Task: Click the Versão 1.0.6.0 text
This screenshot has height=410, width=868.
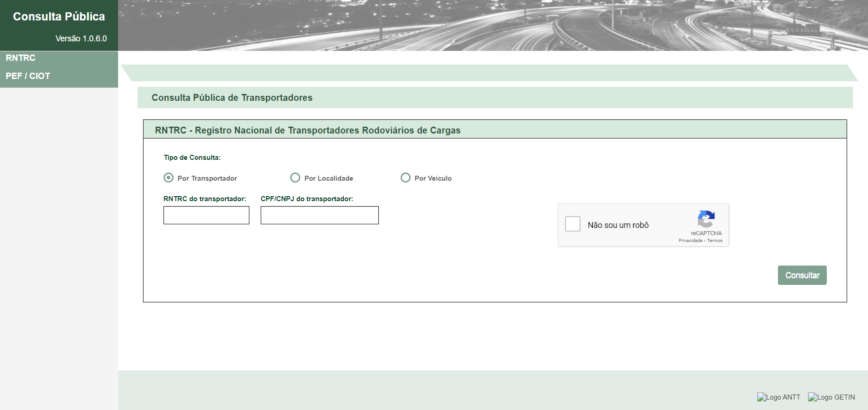Action: click(81, 39)
